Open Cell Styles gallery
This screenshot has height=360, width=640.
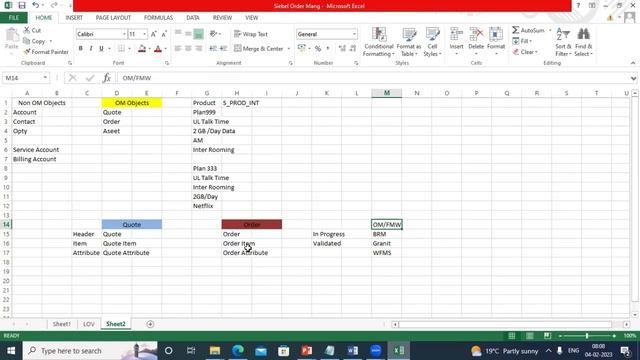pyautogui.click(x=432, y=42)
